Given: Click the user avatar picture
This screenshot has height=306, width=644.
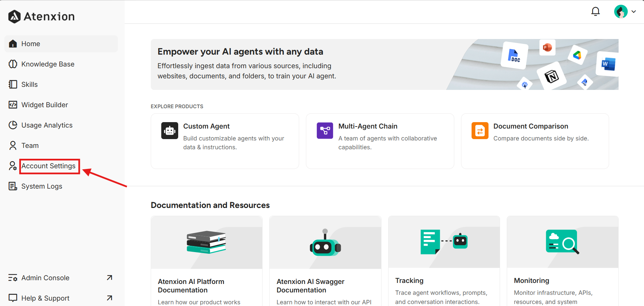Looking at the screenshot, I should click(x=621, y=12).
